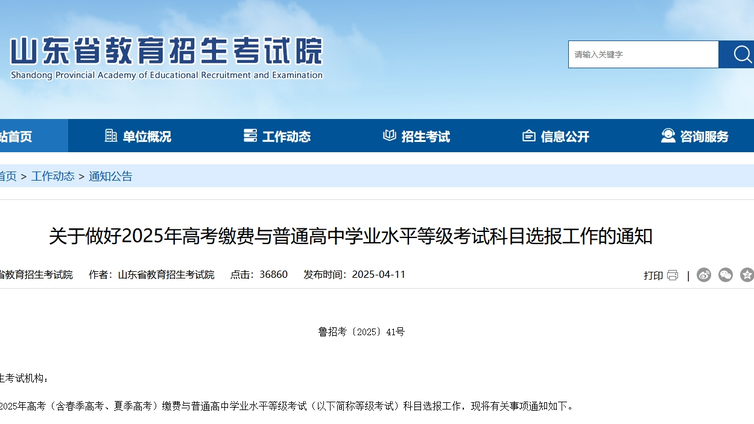
Task: Click the headset icon beside 咨询服务
Action: tap(668, 136)
